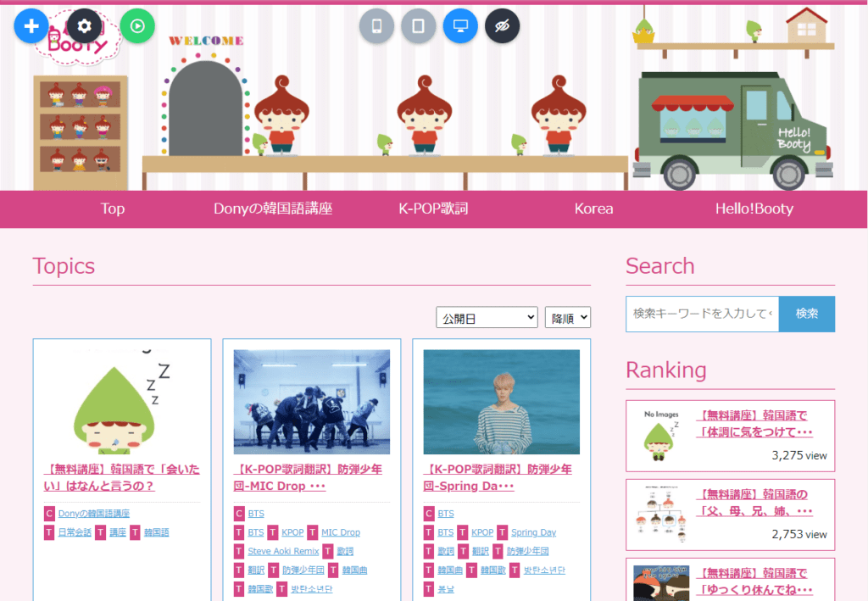Open the settings gear icon
Image resolution: width=868 pixels, height=601 pixels.
click(84, 25)
